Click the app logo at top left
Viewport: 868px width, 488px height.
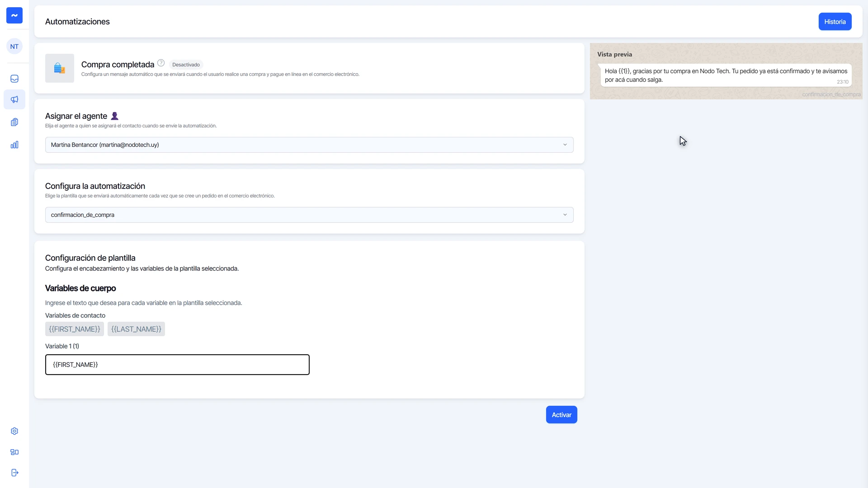pos(14,15)
